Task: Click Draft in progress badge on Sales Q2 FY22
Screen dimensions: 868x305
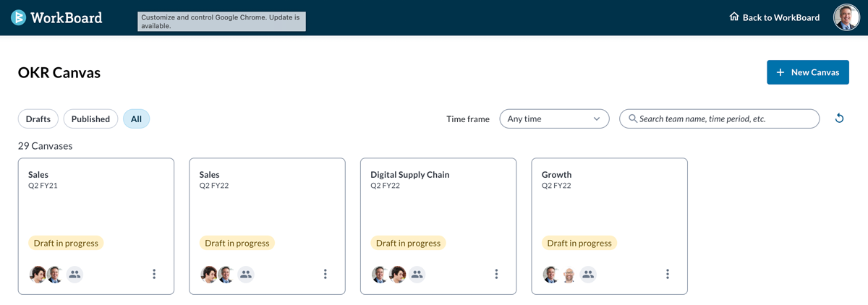Action: tap(237, 243)
